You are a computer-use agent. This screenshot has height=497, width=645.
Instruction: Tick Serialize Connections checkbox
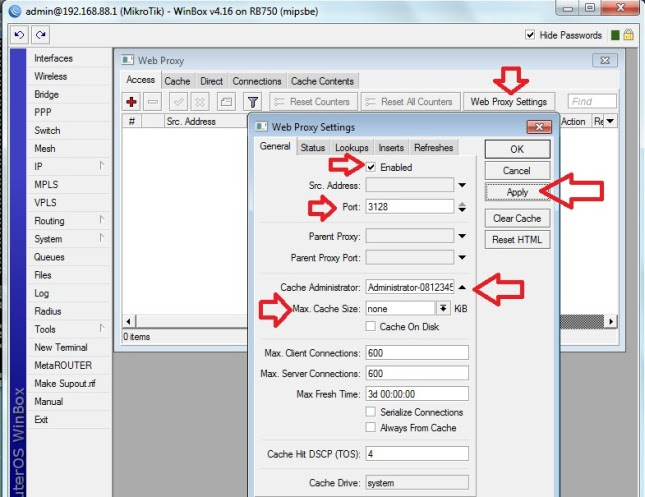tap(370, 412)
